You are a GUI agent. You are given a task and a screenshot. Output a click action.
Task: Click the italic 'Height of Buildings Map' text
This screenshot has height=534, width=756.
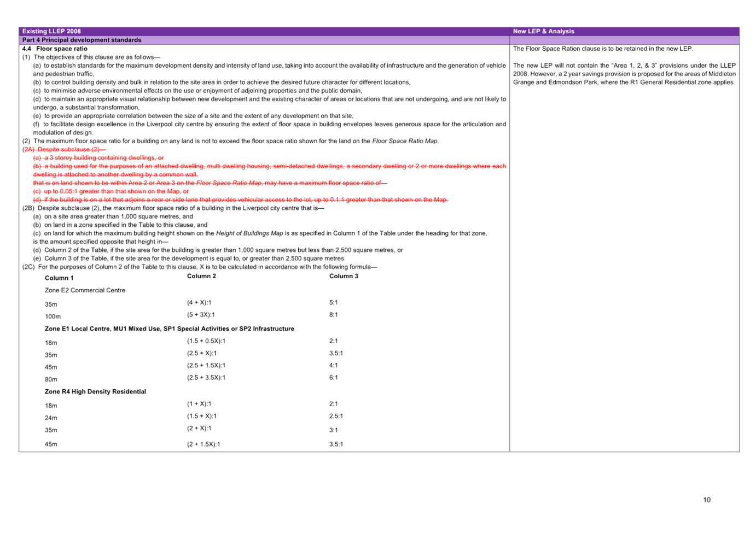pyautogui.click(x=249, y=233)
